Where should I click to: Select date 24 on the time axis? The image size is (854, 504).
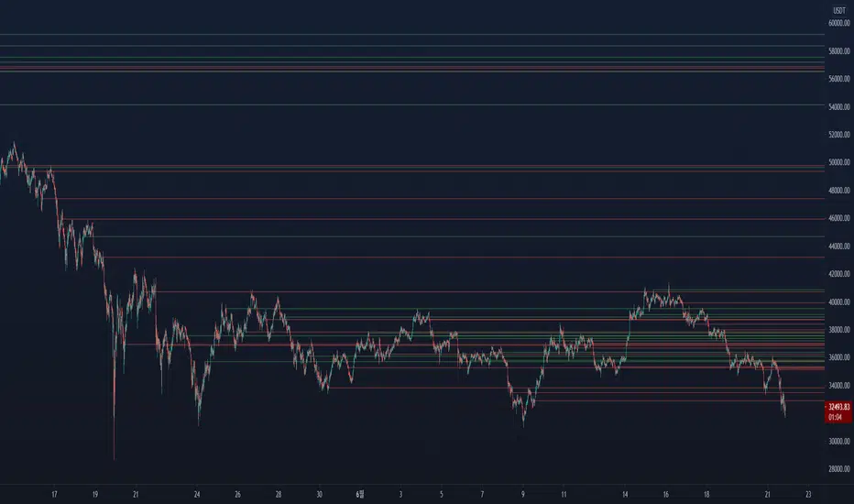[x=197, y=494]
